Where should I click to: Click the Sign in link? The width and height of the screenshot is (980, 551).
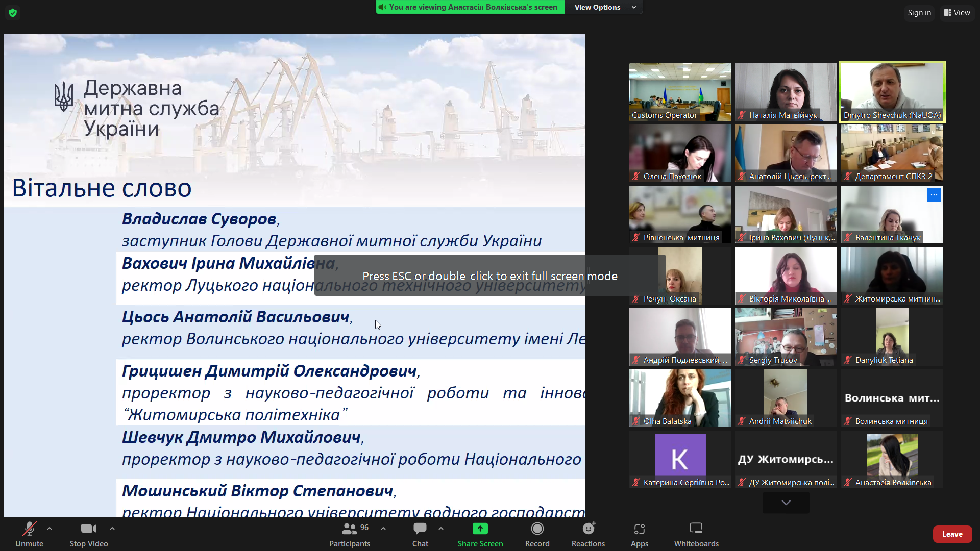point(919,12)
